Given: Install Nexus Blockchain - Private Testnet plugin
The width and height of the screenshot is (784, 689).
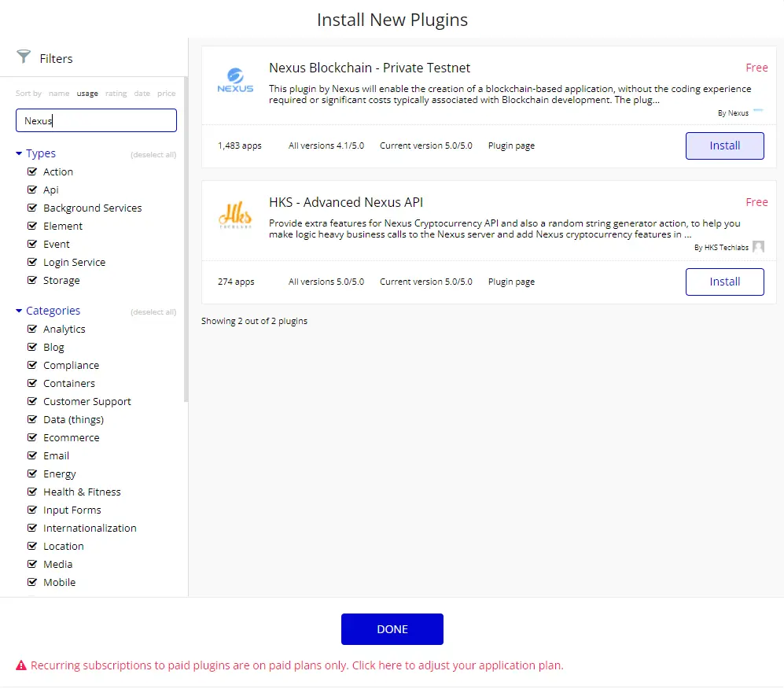Looking at the screenshot, I should 724,146.
